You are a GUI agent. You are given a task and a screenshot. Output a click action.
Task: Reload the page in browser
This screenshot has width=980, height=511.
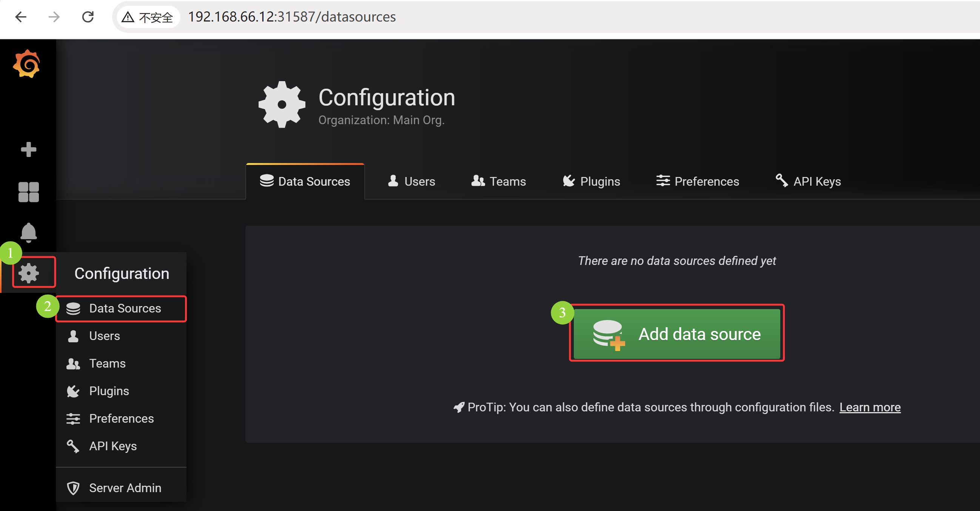tap(88, 17)
